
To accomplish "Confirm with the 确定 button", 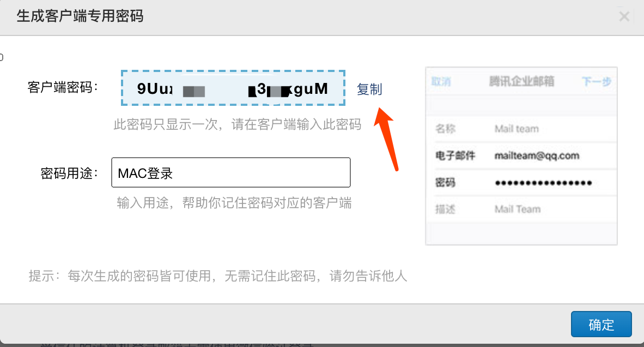I will 602,325.
